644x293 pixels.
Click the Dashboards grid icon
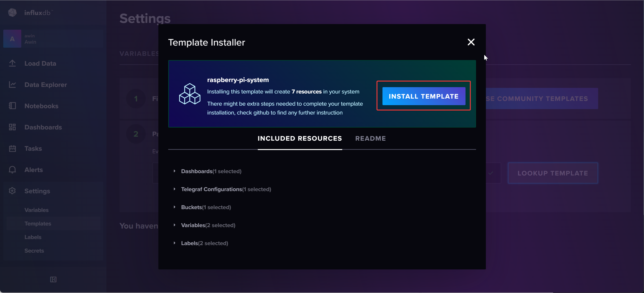pyautogui.click(x=12, y=127)
